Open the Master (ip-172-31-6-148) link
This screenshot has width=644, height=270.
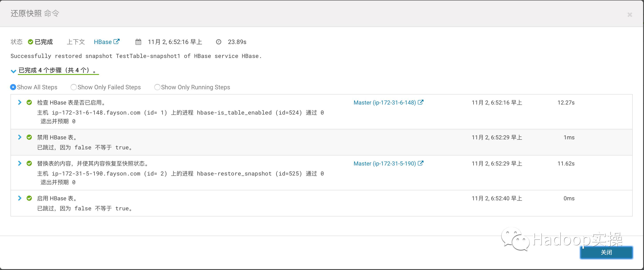click(385, 103)
